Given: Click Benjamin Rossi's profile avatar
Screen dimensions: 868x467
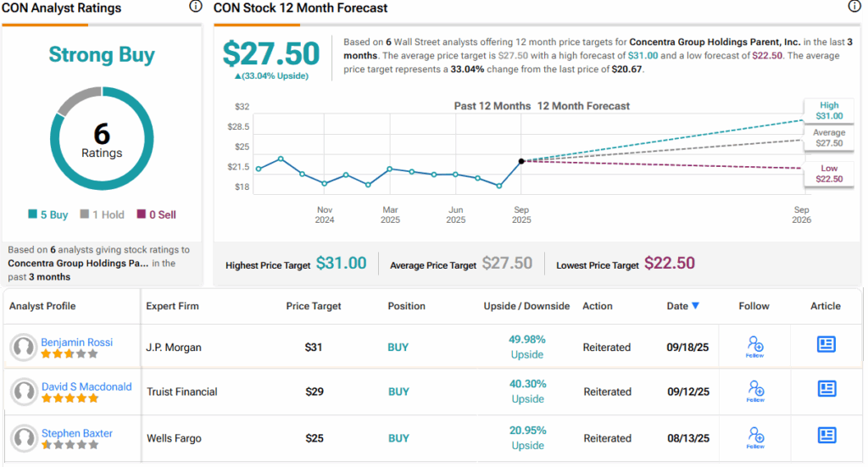Looking at the screenshot, I should pyautogui.click(x=24, y=347).
